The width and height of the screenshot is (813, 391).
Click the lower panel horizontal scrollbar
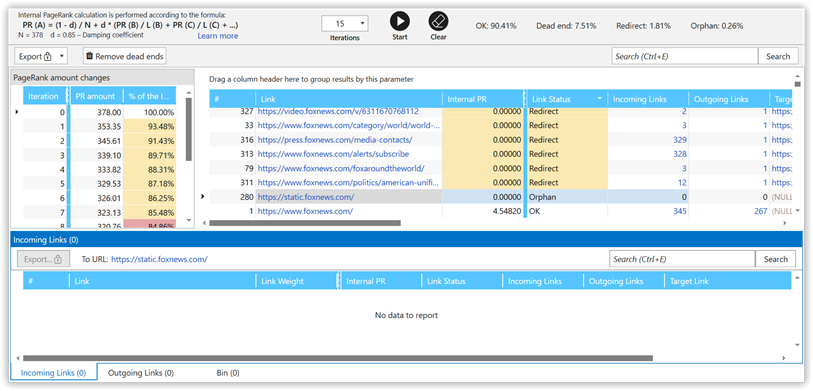point(338,358)
